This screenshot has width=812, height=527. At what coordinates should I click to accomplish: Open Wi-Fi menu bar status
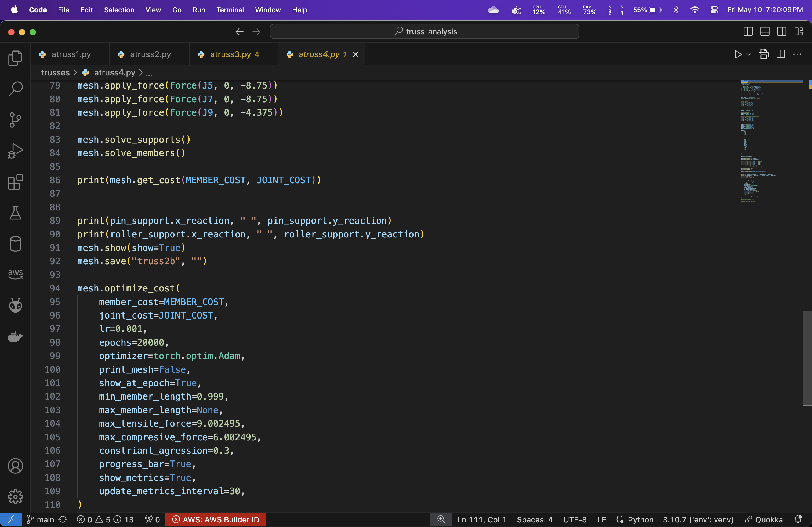pos(695,10)
